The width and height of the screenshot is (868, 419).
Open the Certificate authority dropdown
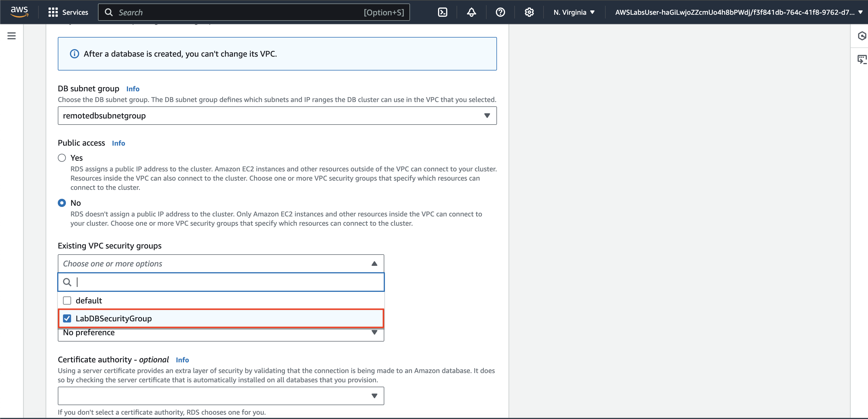pos(221,396)
